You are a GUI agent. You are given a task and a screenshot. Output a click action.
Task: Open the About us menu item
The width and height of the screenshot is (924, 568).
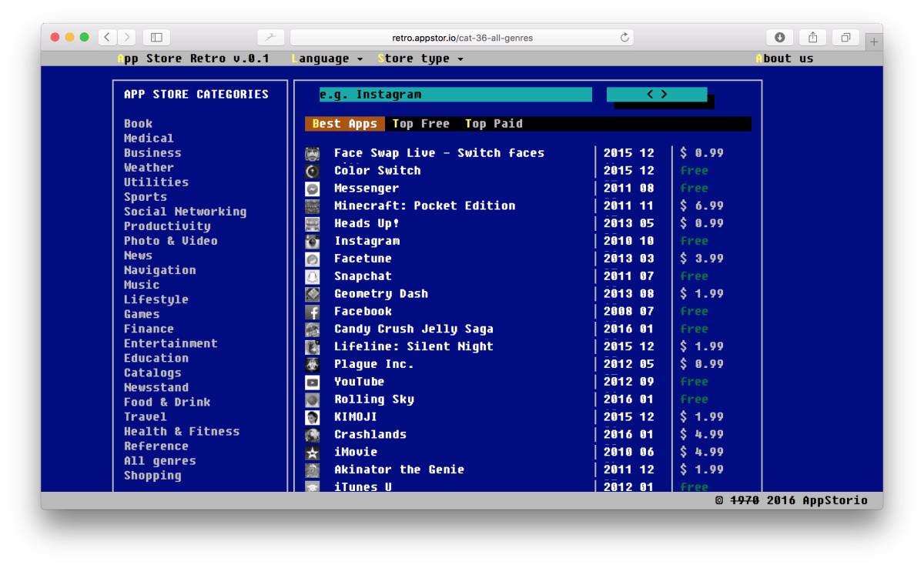784,58
